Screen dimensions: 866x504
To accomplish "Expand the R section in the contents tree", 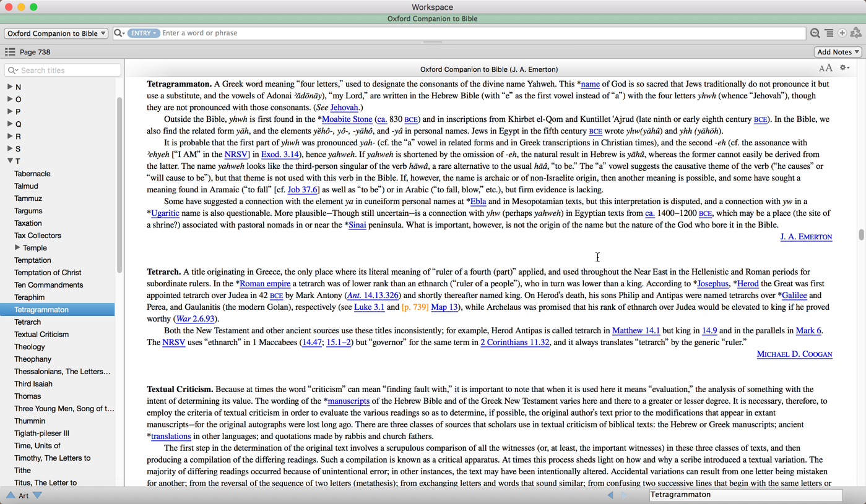I will point(10,136).
